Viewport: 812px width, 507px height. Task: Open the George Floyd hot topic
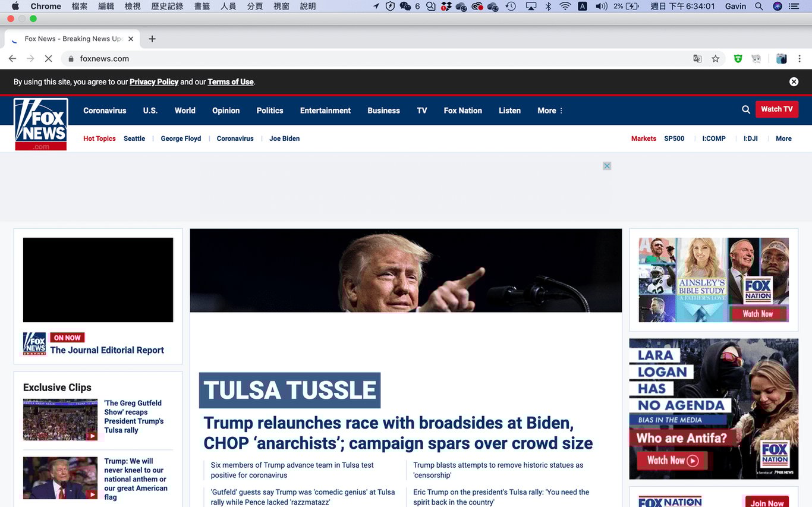(181, 138)
